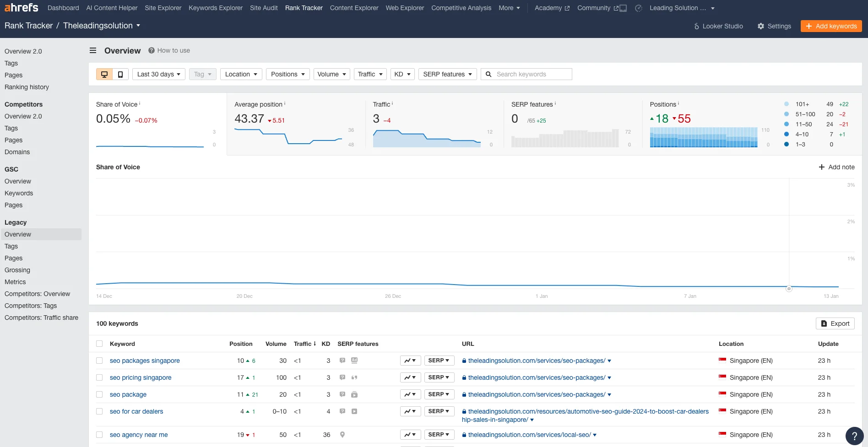Tick the seo for car dealers checkbox
The width and height of the screenshot is (868, 447).
[x=99, y=411]
